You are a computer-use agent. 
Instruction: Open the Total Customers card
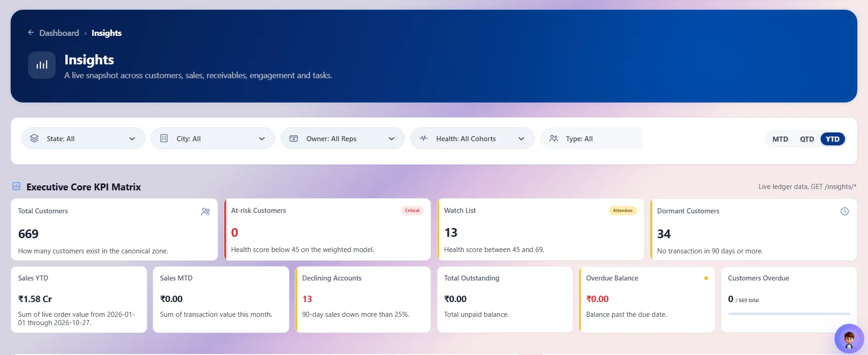click(114, 229)
